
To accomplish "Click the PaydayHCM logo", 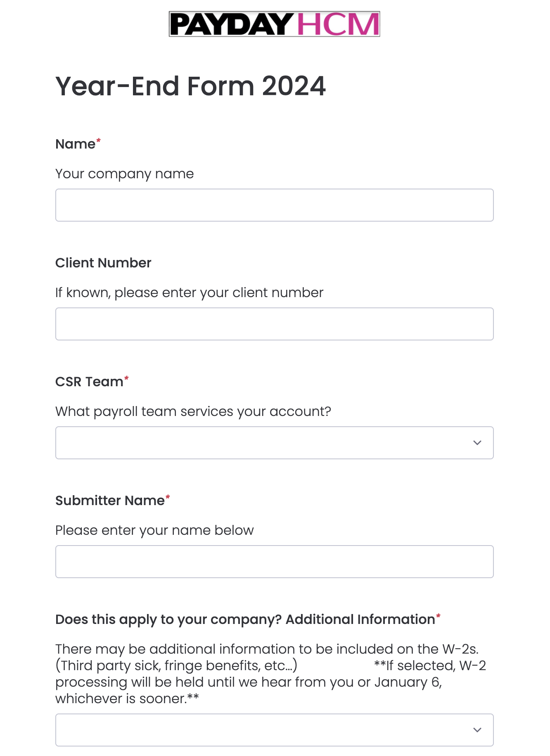I will pos(274,24).
